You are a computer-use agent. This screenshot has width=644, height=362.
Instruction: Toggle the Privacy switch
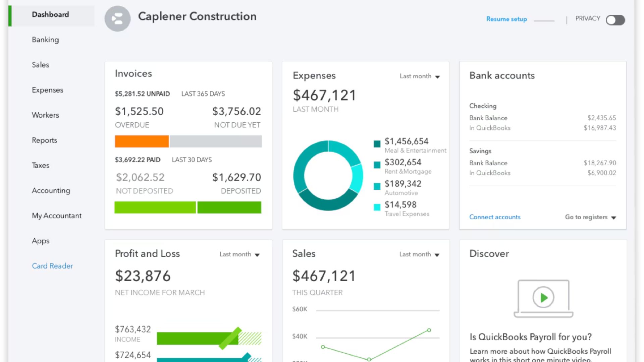615,20
